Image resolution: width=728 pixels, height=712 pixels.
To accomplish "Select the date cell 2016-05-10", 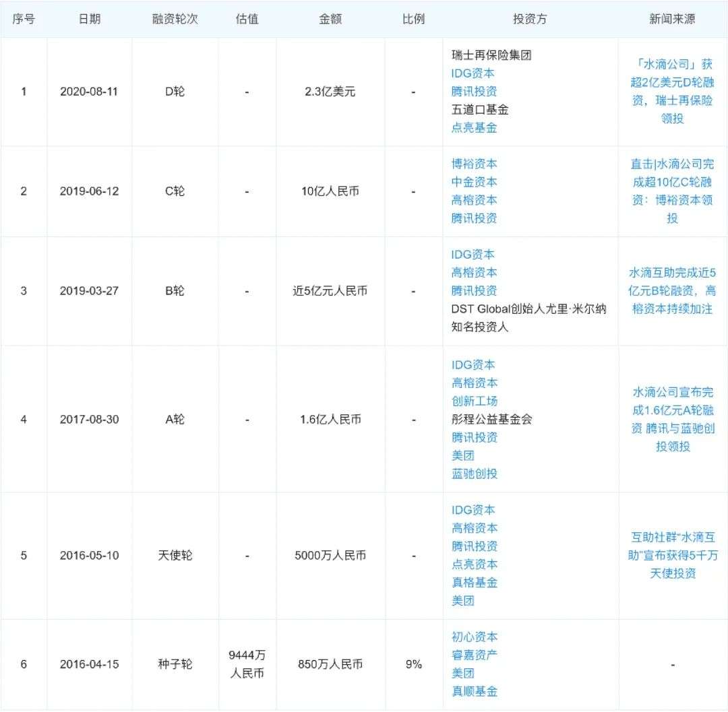I will tap(89, 556).
